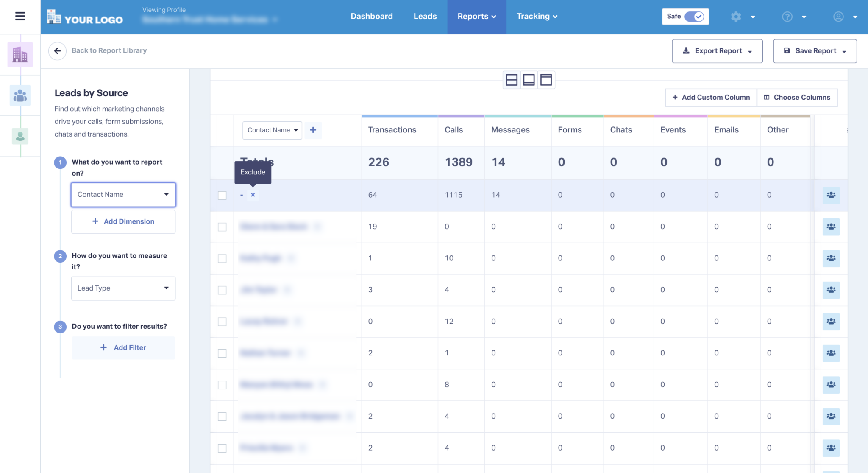Switch to the Dashboard navigation item
868x473 pixels.
371,16
